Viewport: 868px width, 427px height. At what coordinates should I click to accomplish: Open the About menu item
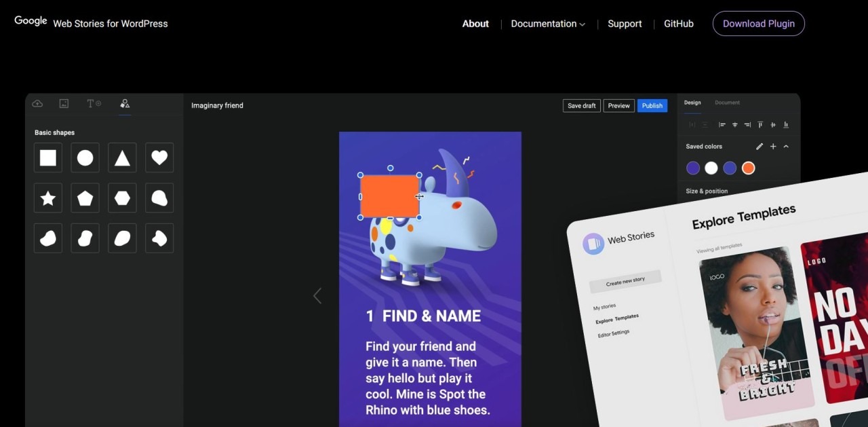coord(475,24)
